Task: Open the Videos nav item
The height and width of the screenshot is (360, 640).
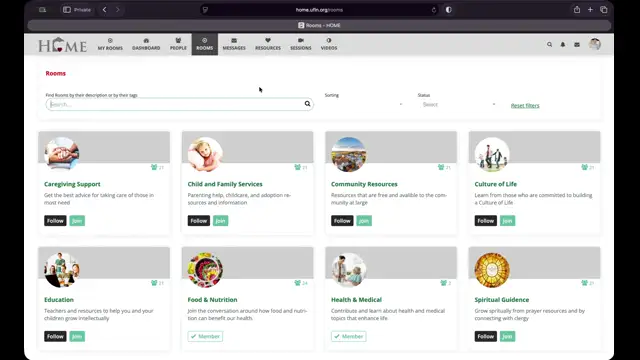Action: point(329,44)
